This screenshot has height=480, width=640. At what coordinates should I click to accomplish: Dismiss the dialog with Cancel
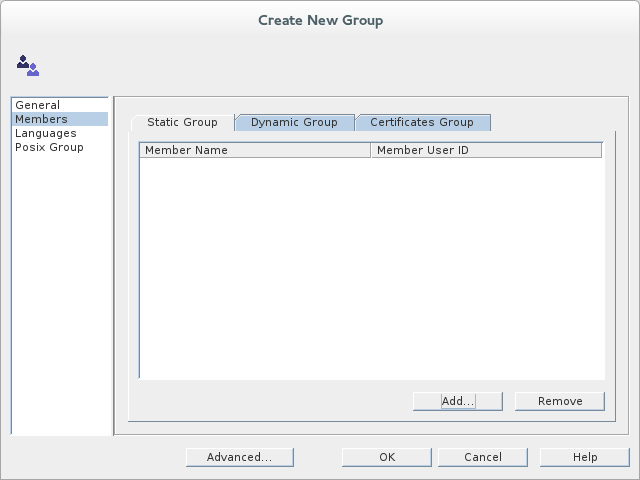point(483,457)
